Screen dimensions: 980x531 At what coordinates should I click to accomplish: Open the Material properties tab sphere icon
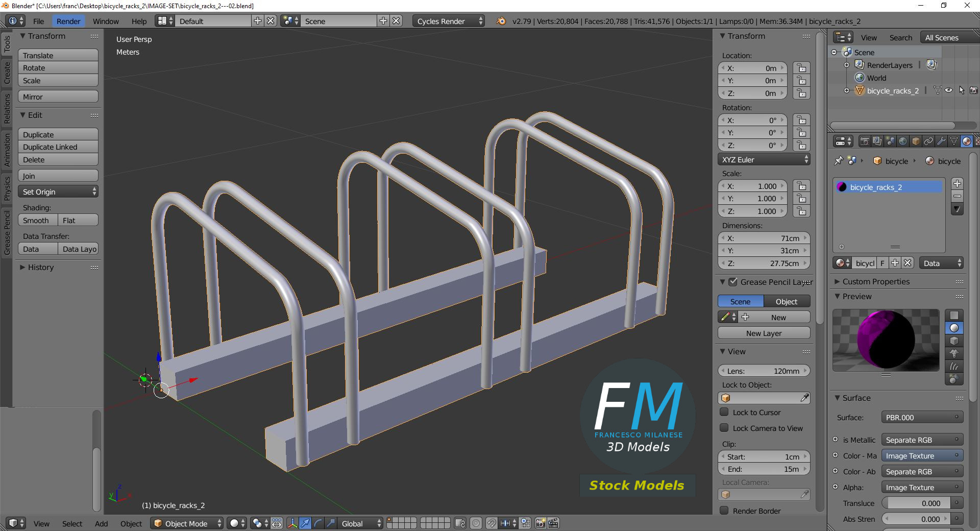point(967,141)
